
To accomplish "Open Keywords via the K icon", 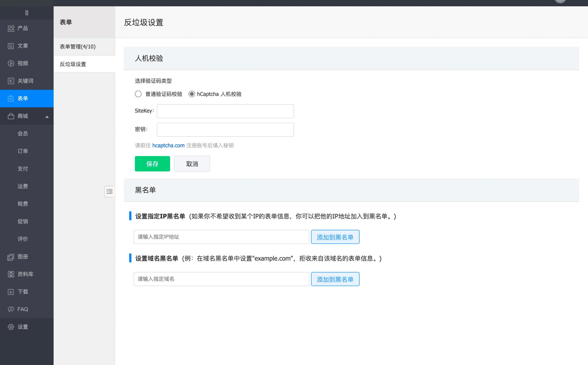I will tap(11, 81).
